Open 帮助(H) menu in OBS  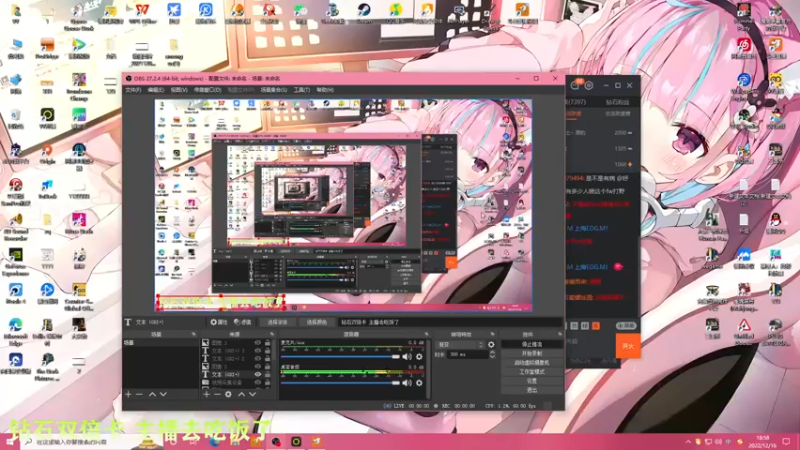[324, 90]
